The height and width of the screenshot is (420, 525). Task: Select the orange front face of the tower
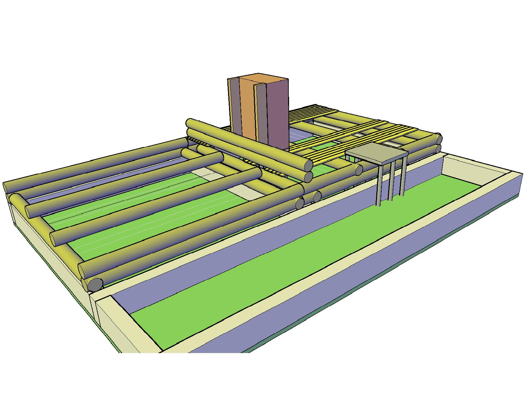tap(246, 108)
